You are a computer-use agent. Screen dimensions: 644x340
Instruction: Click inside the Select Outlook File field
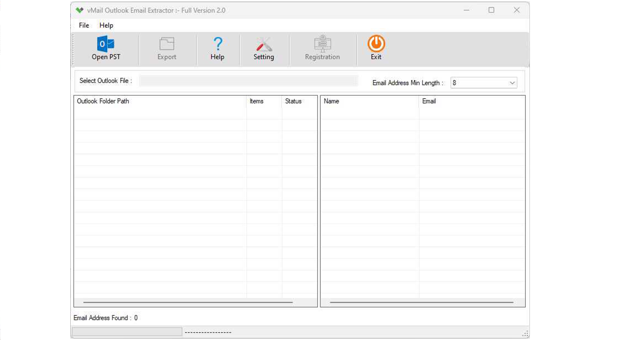[249, 81]
